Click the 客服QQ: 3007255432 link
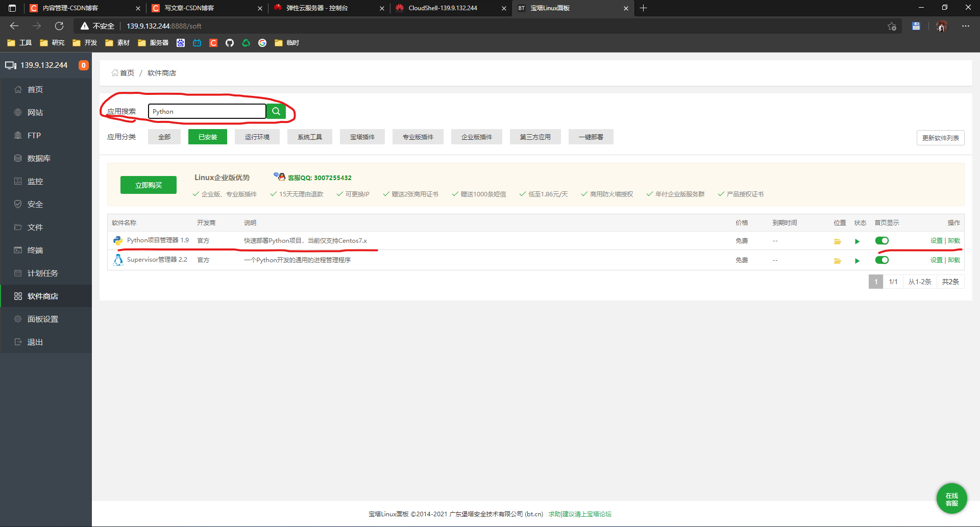The width and height of the screenshot is (980, 527). point(320,178)
